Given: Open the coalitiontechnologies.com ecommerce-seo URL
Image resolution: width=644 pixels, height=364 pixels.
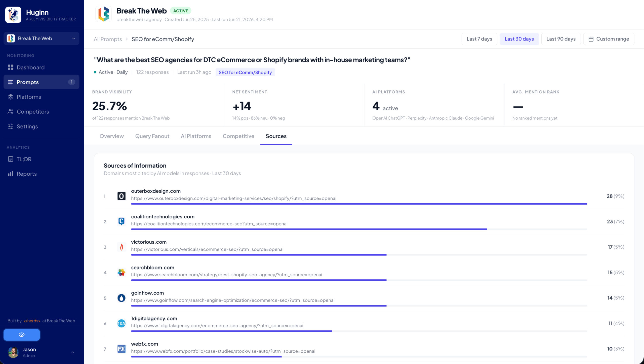Looking at the screenshot, I should click(x=209, y=224).
